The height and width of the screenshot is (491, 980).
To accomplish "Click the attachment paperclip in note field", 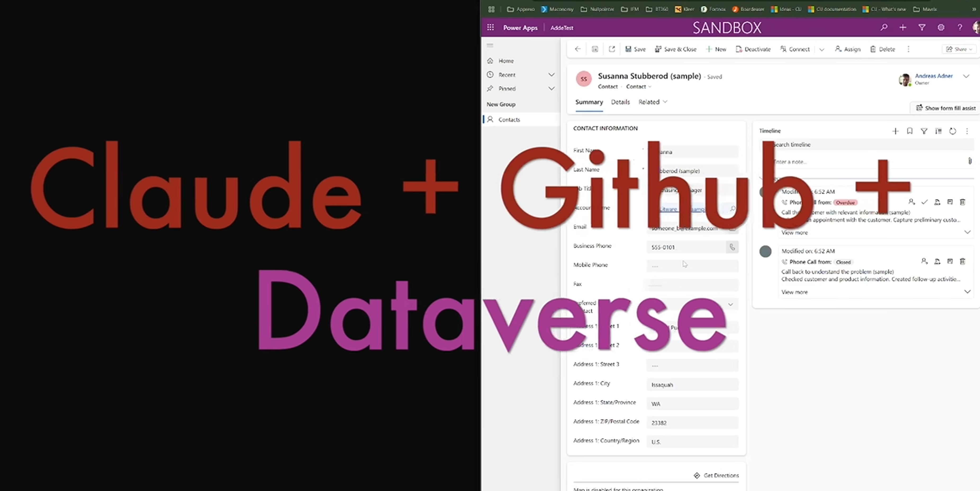I will tap(970, 161).
